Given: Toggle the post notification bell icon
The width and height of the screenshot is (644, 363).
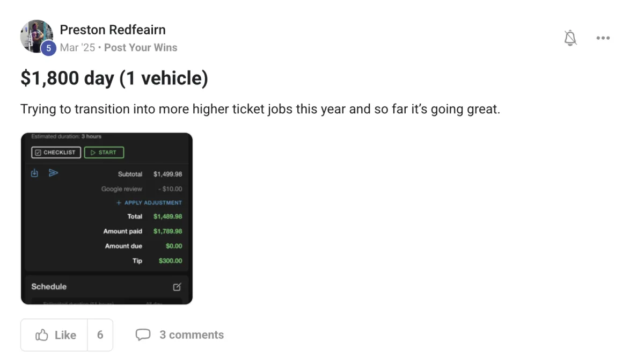Looking at the screenshot, I should coord(570,38).
